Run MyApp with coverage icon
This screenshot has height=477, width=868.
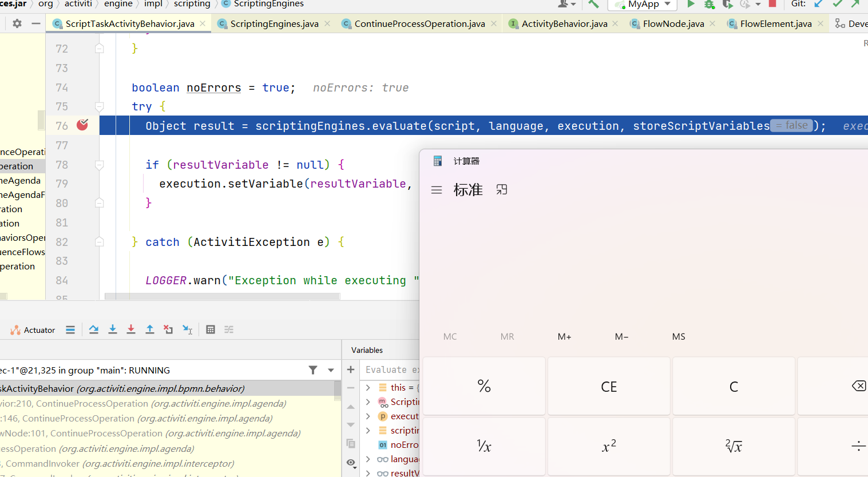pos(727,4)
